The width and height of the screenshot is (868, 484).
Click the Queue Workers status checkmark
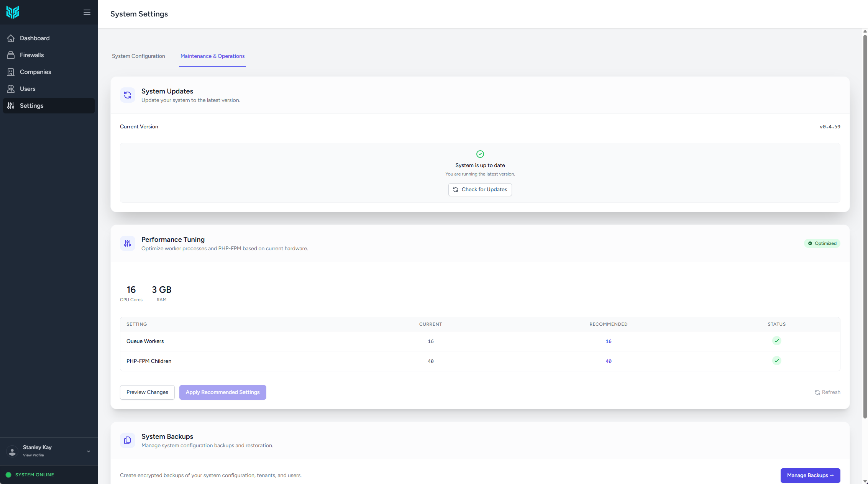tap(776, 341)
